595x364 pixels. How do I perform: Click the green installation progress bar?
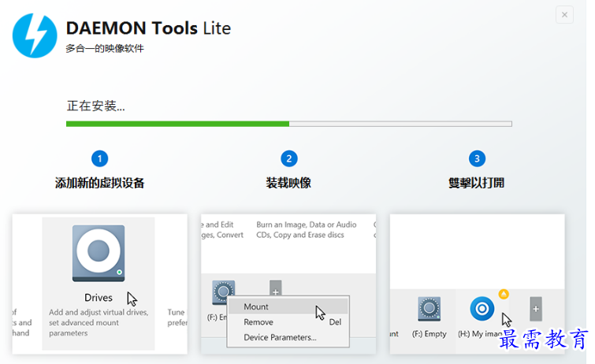point(288,124)
